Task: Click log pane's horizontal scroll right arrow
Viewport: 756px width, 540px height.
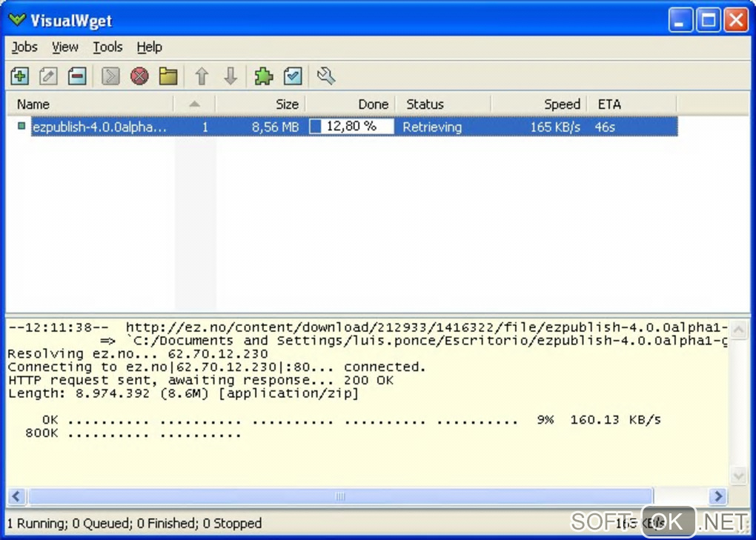Action: pyautogui.click(x=718, y=496)
